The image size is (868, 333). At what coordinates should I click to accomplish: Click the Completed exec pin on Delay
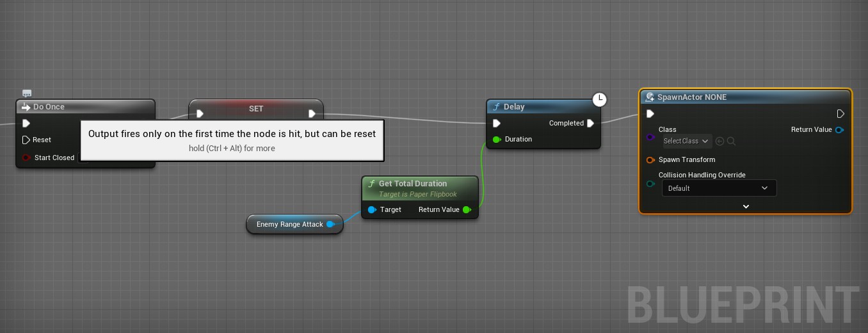[x=590, y=123]
